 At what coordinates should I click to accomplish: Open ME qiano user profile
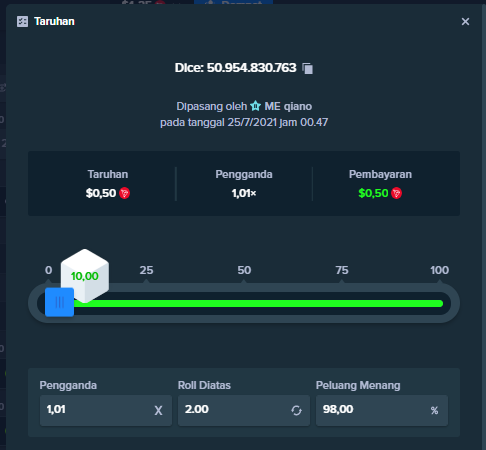pyautogui.click(x=288, y=106)
